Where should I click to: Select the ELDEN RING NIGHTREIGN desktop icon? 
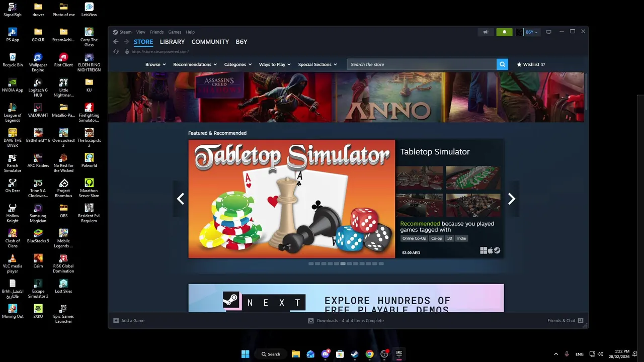[x=89, y=62]
